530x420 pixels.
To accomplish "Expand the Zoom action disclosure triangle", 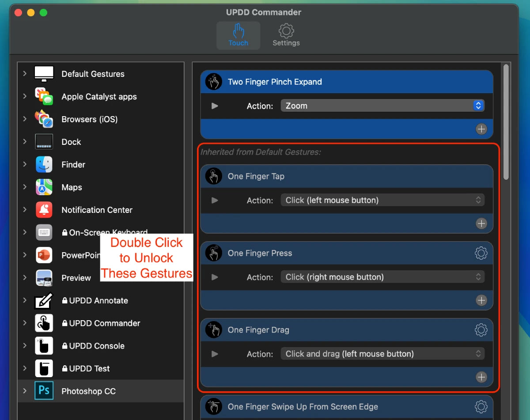I will [x=215, y=106].
